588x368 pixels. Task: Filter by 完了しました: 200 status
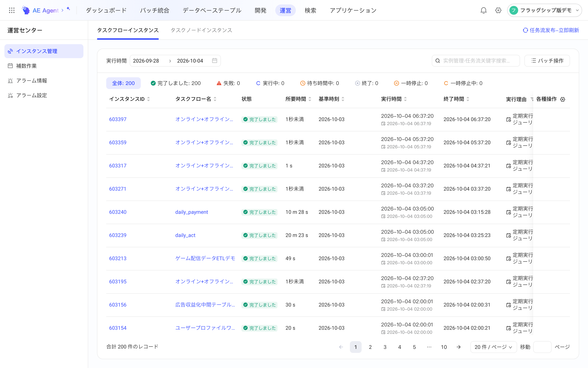176,83
